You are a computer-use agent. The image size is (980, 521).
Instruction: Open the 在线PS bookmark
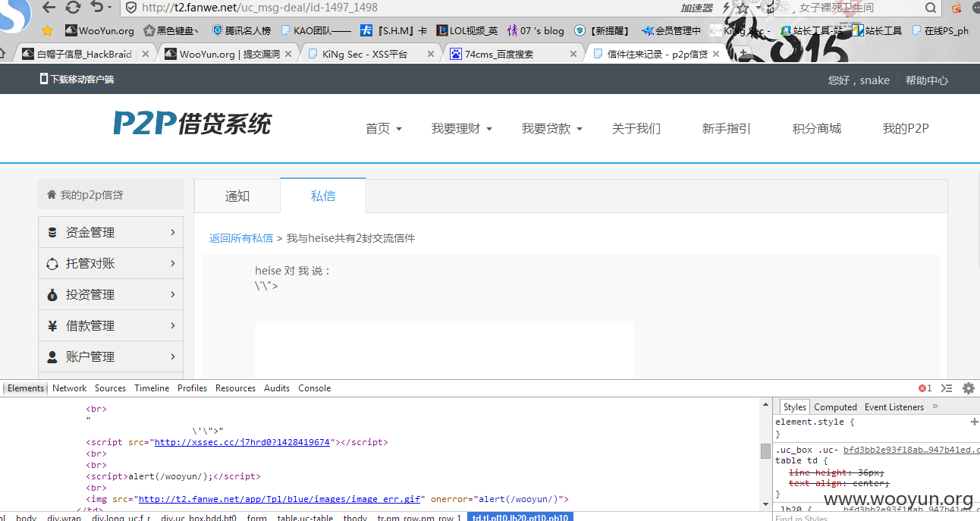click(x=941, y=31)
